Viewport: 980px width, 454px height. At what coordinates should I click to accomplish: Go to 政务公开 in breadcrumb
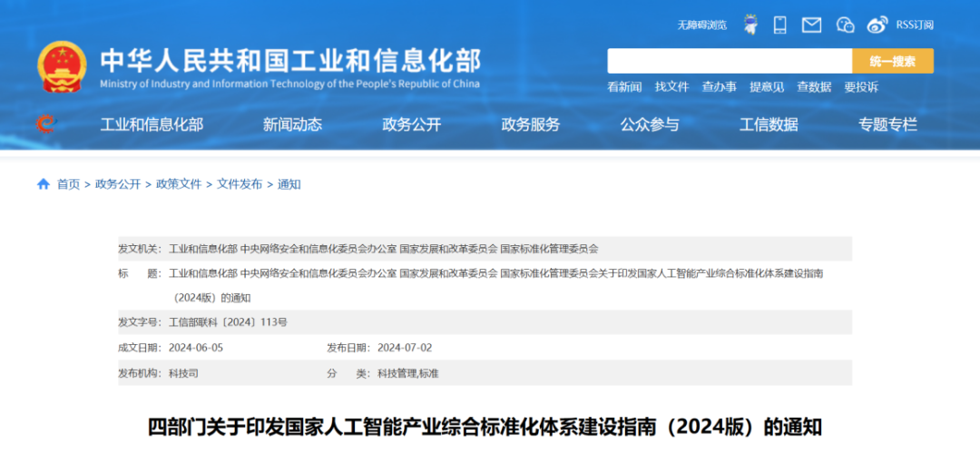[118, 183]
